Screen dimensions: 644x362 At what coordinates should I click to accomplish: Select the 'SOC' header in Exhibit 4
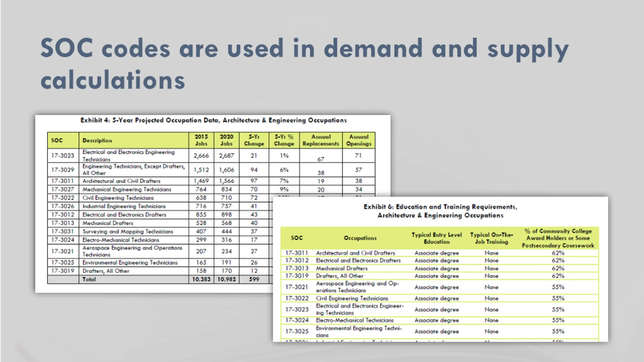click(x=57, y=140)
